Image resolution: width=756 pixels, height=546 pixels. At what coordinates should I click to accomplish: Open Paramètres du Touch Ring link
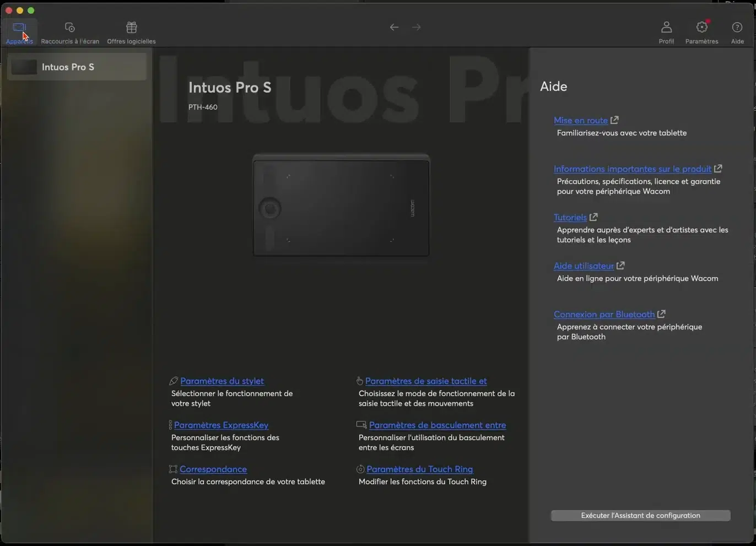[419, 469]
